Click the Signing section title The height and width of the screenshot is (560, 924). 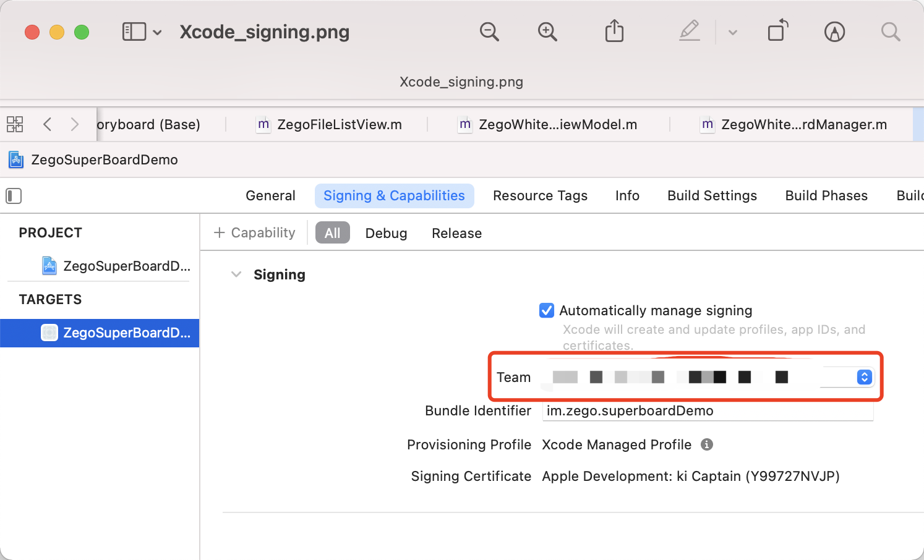pos(280,274)
